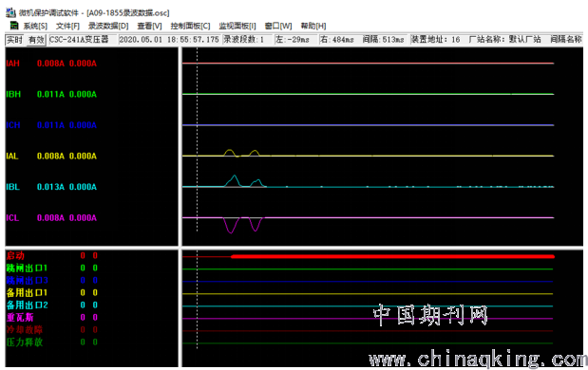The image size is (588, 370).
Task: Click the red 启动 signal bar
Action: pyautogui.click(x=392, y=256)
